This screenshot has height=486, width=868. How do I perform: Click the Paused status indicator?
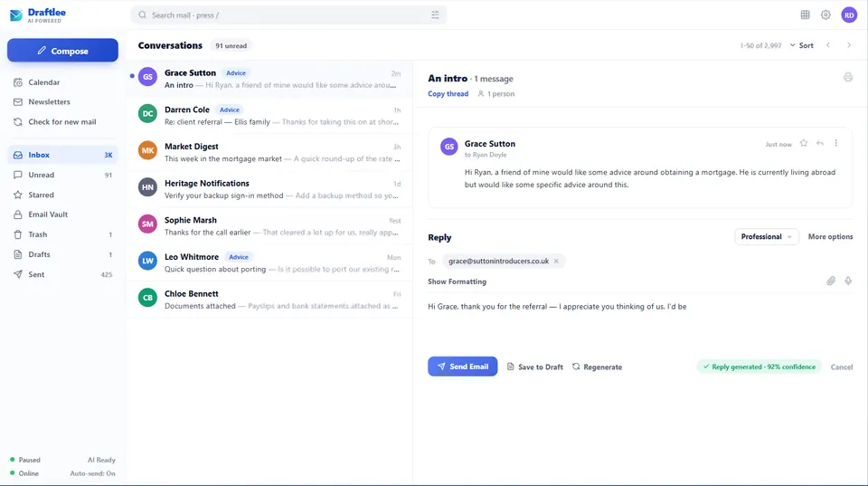25,460
